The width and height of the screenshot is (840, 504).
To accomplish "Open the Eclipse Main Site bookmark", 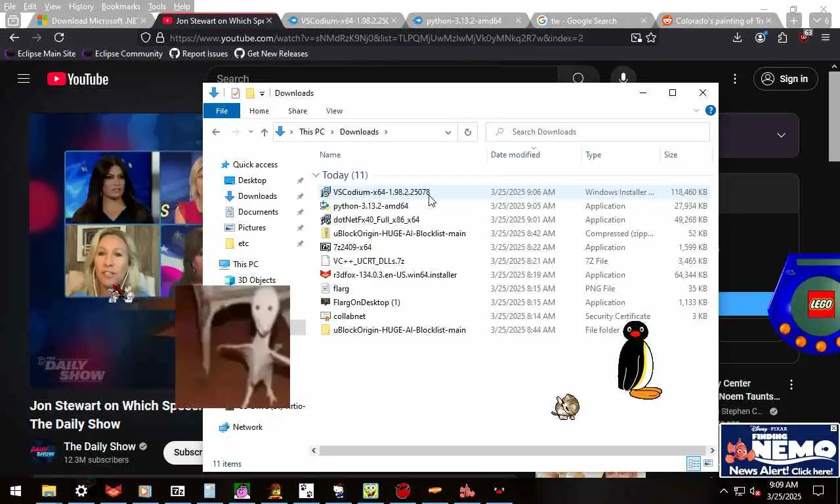I will click(40, 54).
